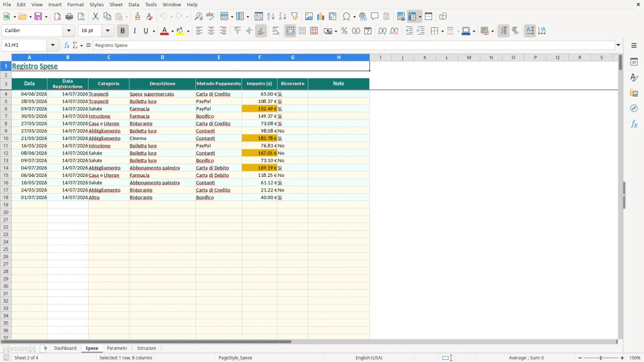Viewport: 644px width, 362px height.
Task: Click the zoom in plus button
Action: point(623,358)
